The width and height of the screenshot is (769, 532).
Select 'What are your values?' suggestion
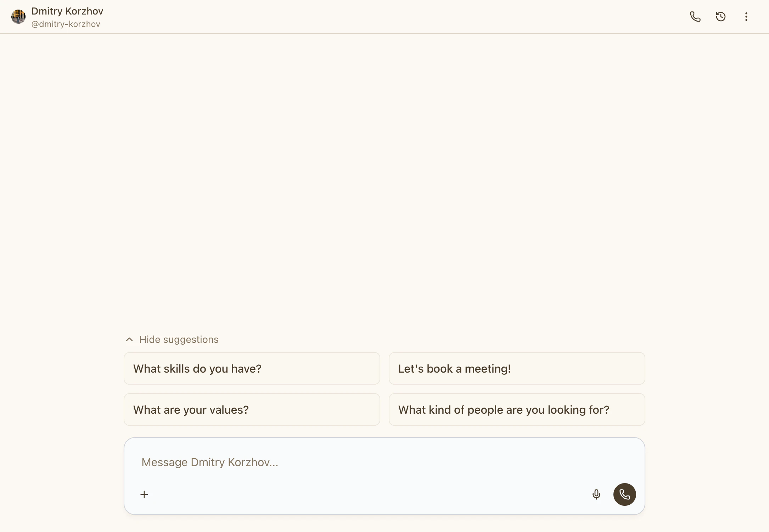pos(252,409)
